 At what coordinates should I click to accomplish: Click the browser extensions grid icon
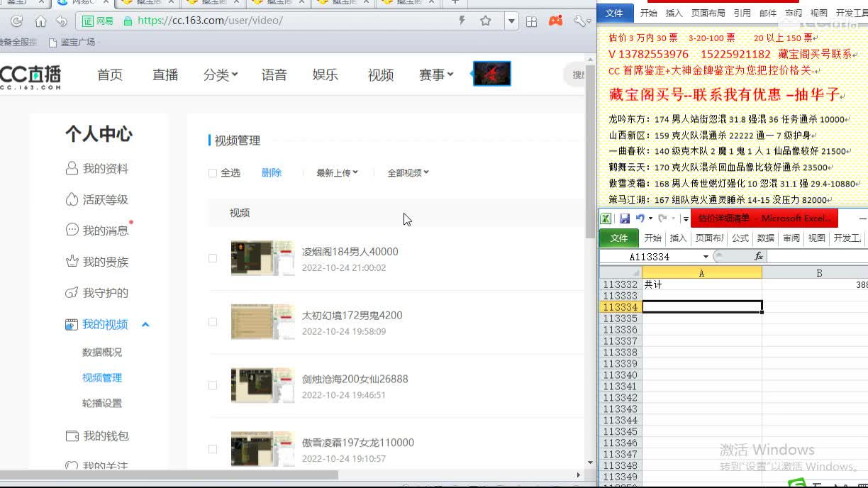click(532, 21)
